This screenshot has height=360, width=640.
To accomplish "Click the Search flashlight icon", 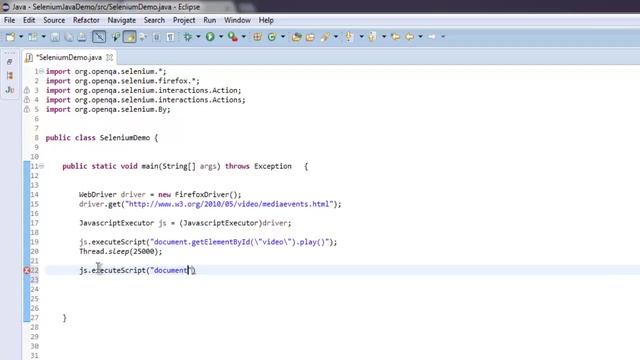I will click(325, 37).
